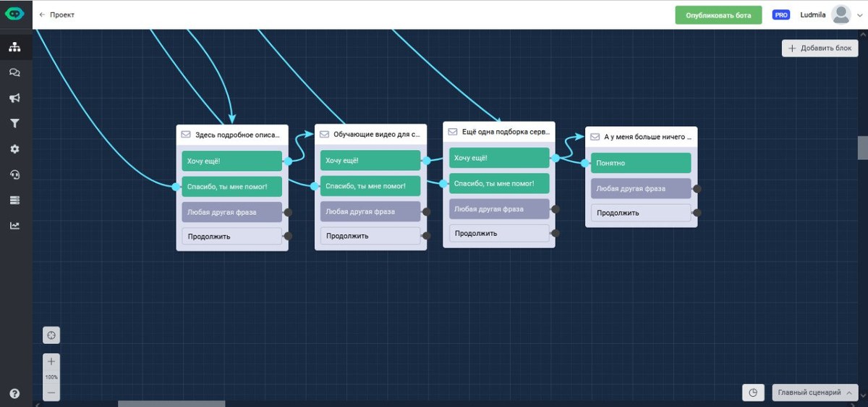Open the megaphone broadcasts icon
The image size is (868, 407).
(14, 98)
